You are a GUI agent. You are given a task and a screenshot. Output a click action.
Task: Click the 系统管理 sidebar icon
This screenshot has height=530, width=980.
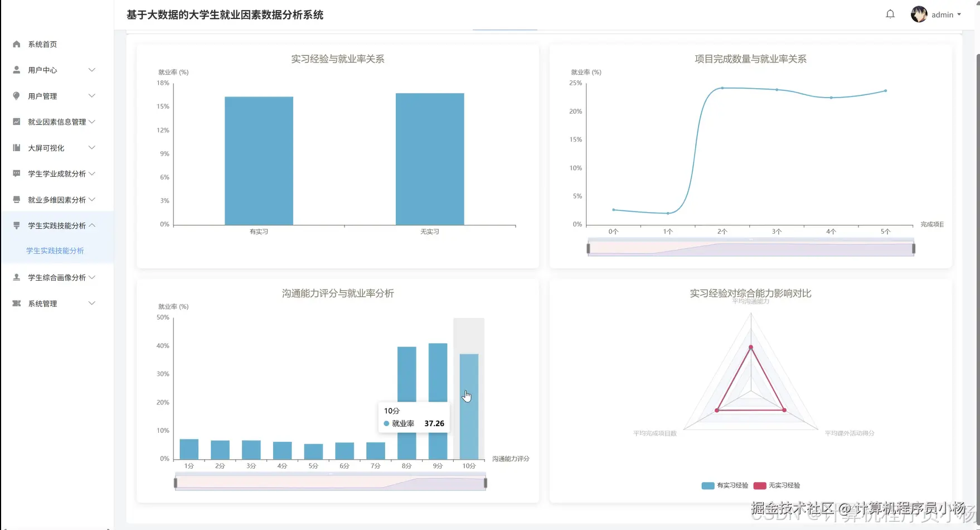click(x=17, y=303)
